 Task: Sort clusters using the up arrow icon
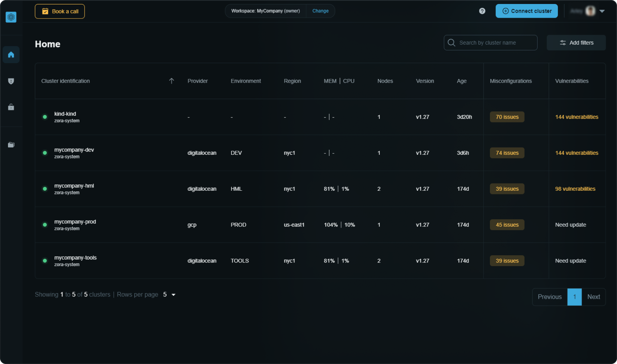(172, 81)
